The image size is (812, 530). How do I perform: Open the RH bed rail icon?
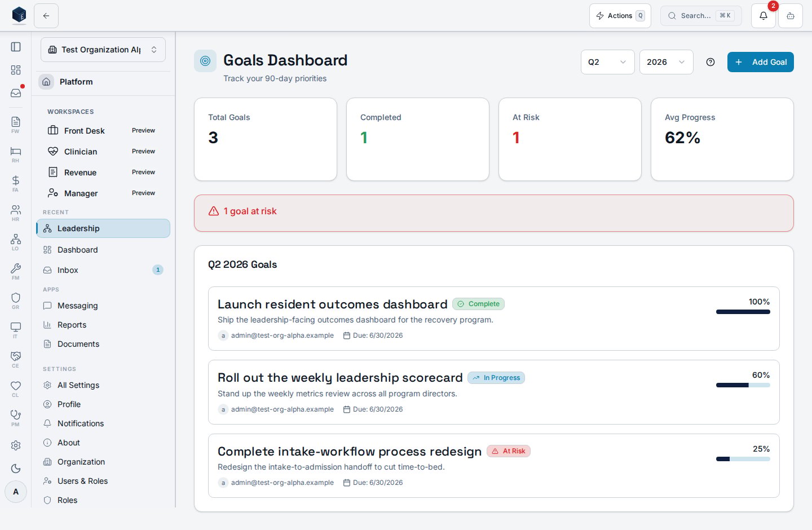[16, 154]
